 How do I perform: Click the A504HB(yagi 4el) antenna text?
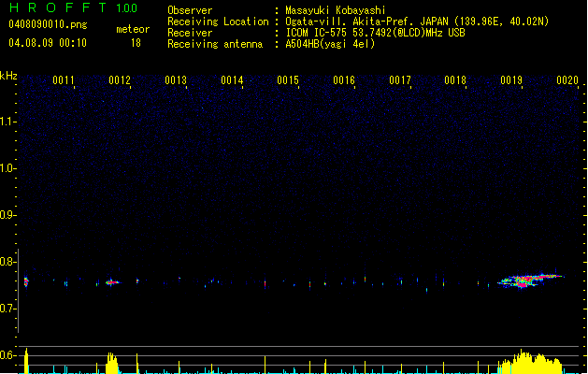[330, 44]
